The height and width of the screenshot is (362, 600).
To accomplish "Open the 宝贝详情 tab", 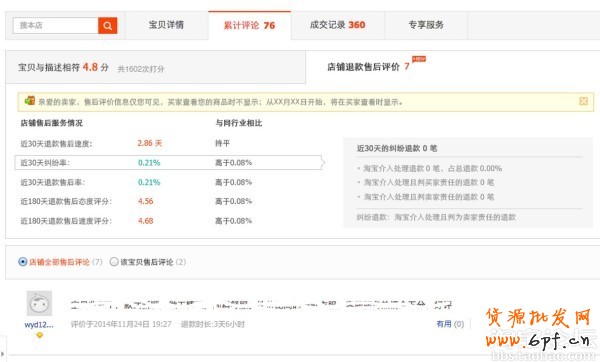I will [x=166, y=25].
